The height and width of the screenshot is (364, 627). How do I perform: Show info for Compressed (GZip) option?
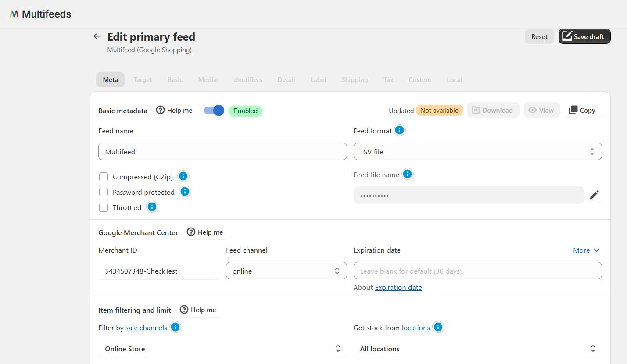point(183,176)
